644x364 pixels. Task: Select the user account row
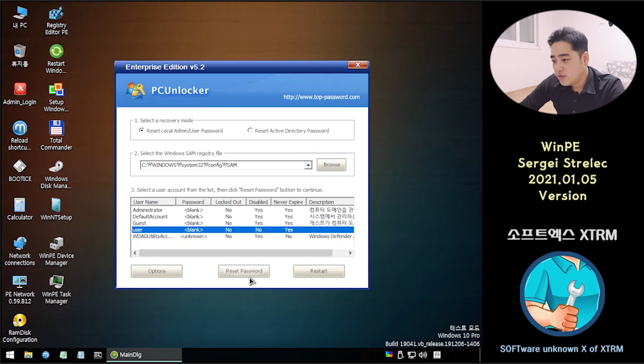(243, 229)
